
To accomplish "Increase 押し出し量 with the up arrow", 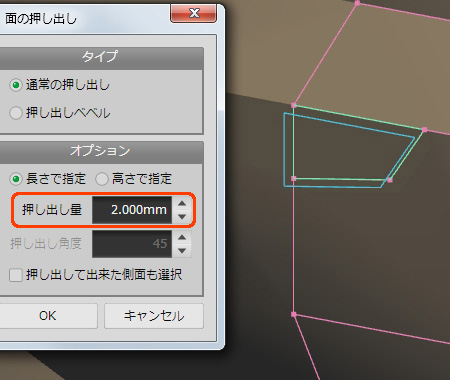I will pyautogui.click(x=182, y=203).
